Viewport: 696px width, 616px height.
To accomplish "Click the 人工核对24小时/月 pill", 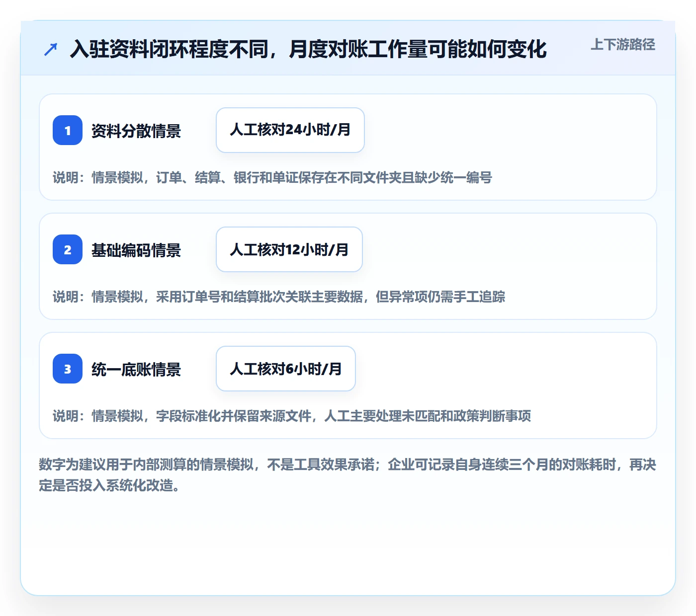I will coord(290,130).
